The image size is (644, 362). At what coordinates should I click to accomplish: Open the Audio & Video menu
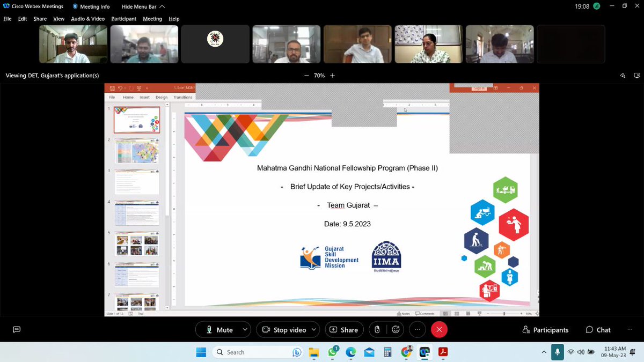click(x=88, y=19)
